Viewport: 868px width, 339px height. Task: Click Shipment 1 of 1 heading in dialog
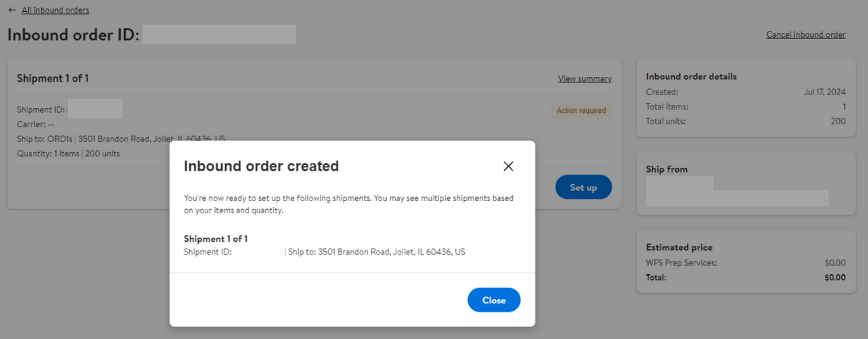tap(215, 238)
